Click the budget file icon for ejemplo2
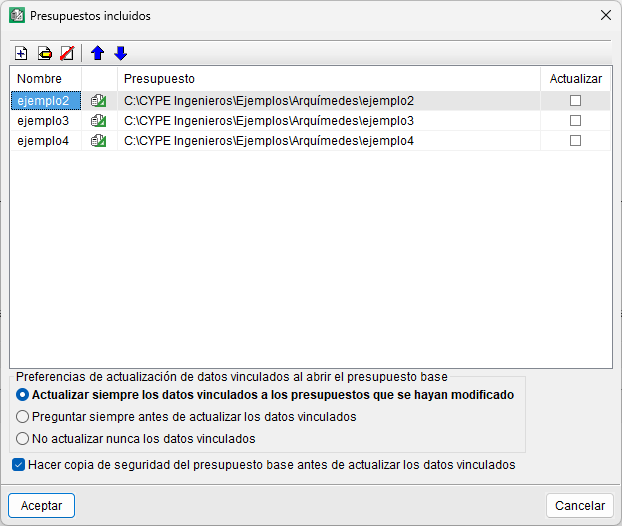 coord(98,101)
